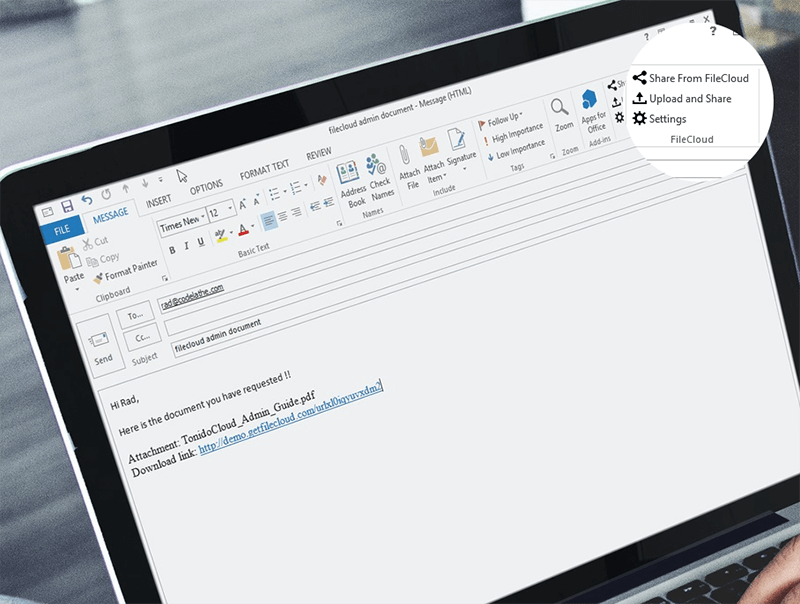Save the message with the floppy disk icon
Image resolution: width=800 pixels, height=604 pixels.
pyautogui.click(x=67, y=206)
